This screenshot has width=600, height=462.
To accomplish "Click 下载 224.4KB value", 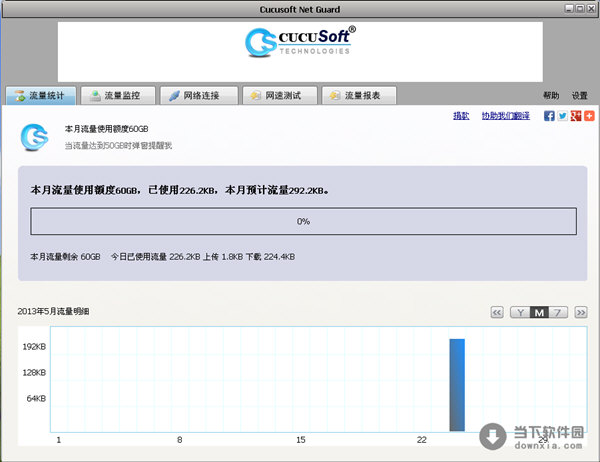I will (x=270, y=256).
